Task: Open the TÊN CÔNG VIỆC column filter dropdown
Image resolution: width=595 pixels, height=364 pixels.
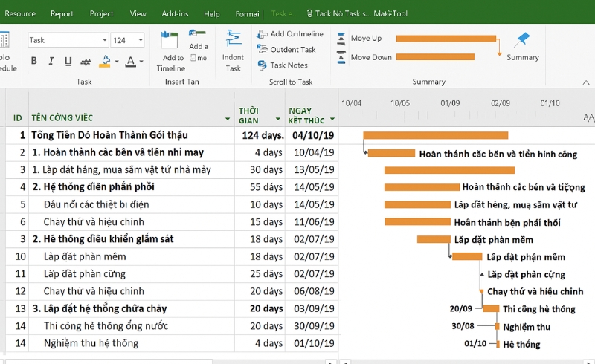Action: (x=228, y=119)
